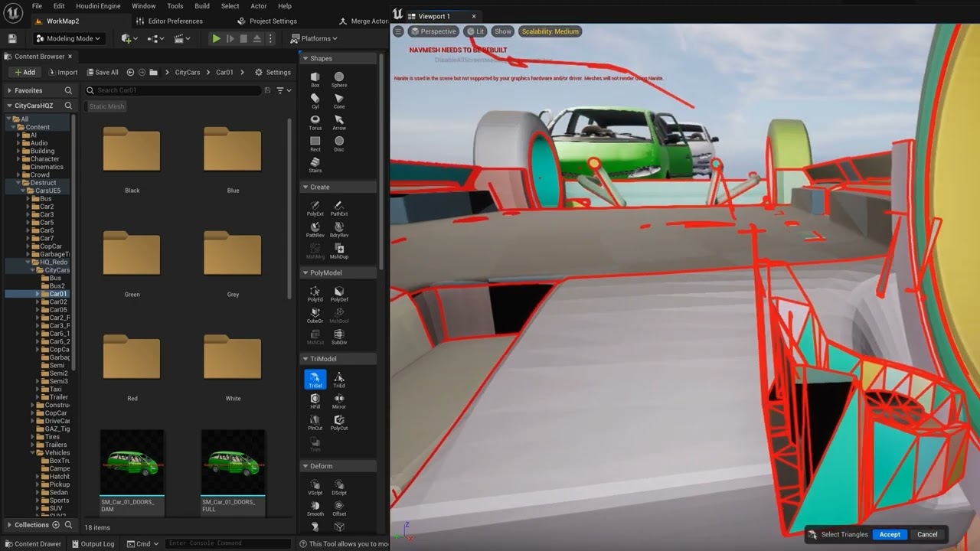This screenshot has width=980, height=551.
Task: Activate the BdryRev tool
Action: click(x=339, y=230)
